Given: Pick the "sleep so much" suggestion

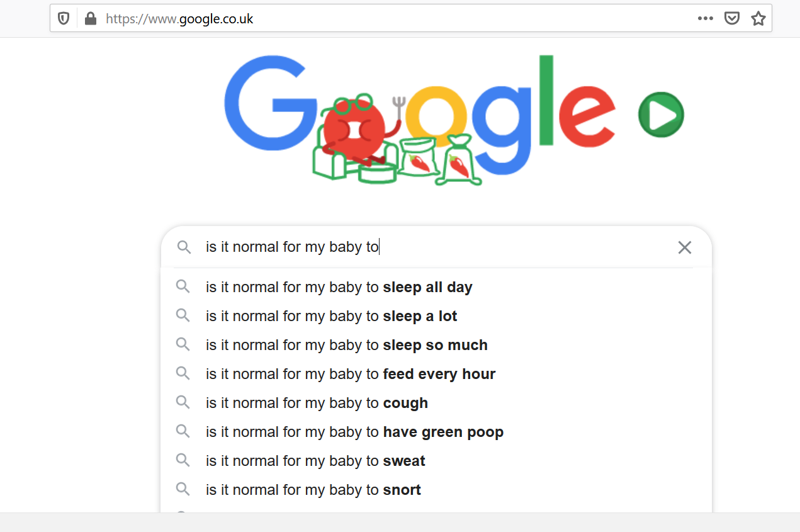Looking at the screenshot, I should (x=346, y=345).
